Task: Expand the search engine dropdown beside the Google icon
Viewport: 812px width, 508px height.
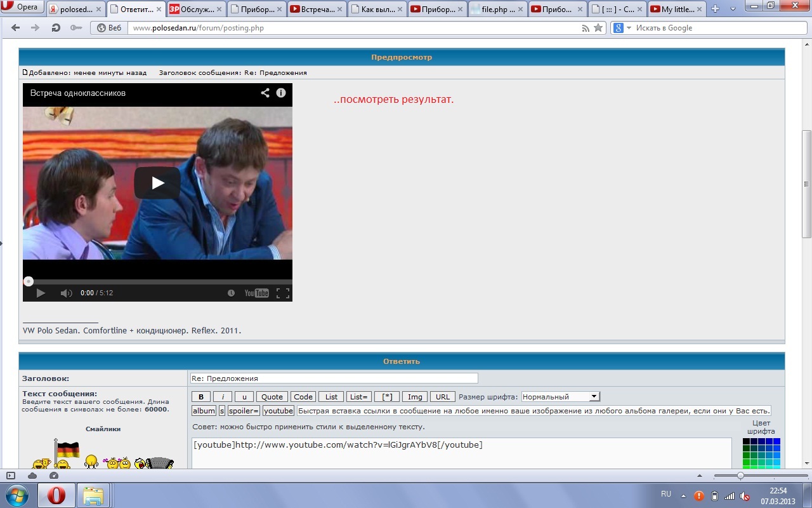Action: [629, 28]
